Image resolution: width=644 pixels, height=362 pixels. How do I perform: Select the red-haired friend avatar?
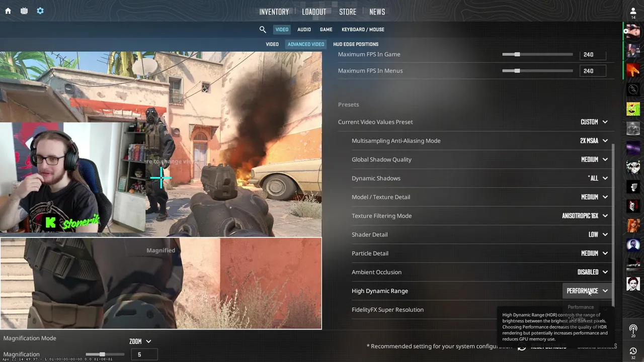633,225
